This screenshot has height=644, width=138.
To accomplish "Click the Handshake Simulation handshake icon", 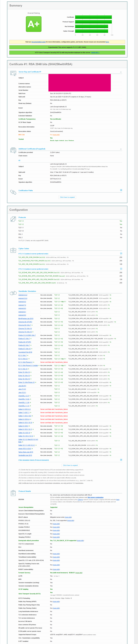I will [x=13, y=293].
